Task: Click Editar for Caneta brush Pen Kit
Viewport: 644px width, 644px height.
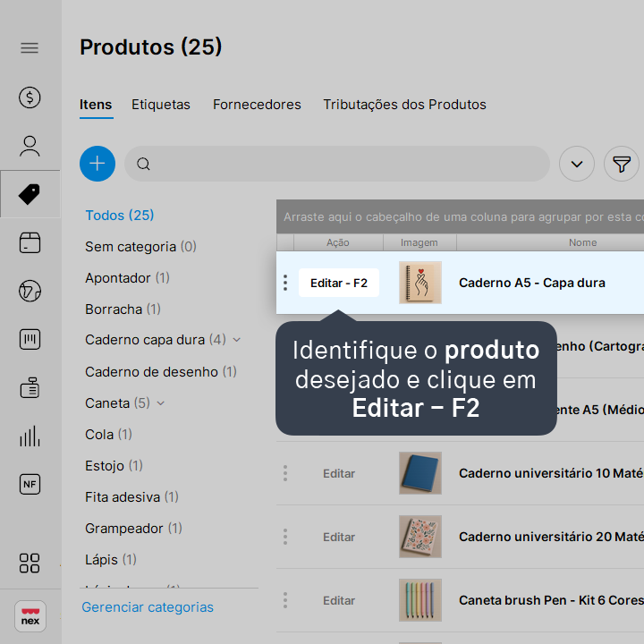Action: click(x=339, y=600)
